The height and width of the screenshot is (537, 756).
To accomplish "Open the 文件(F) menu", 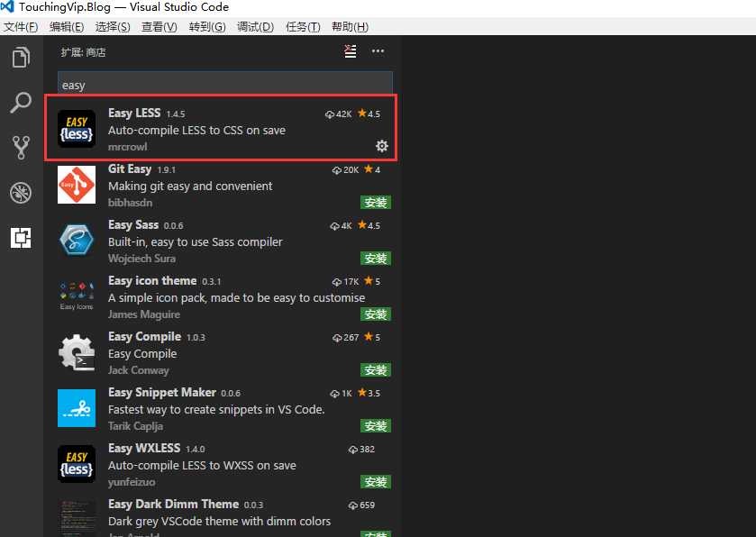I will [21, 27].
